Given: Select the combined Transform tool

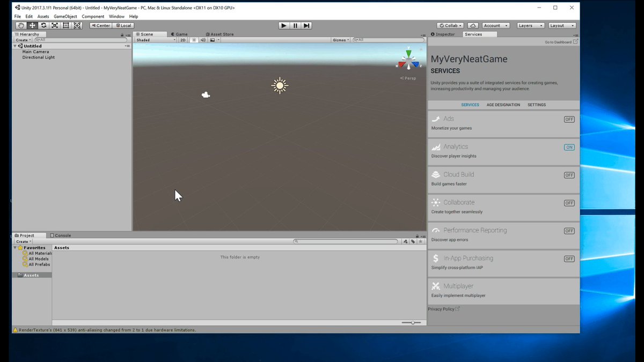Looking at the screenshot, I should pos(77,25).
